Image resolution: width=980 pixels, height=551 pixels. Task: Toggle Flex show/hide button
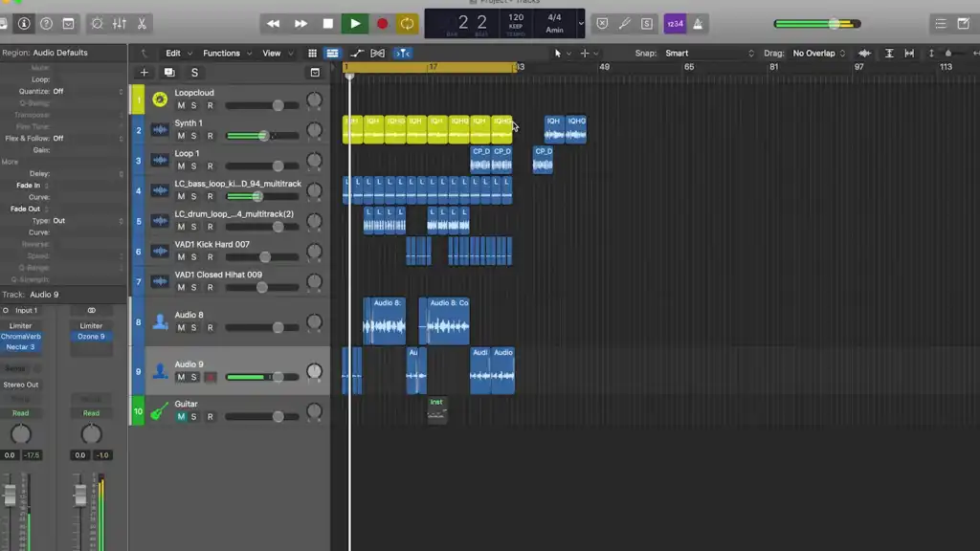[377, 54]
